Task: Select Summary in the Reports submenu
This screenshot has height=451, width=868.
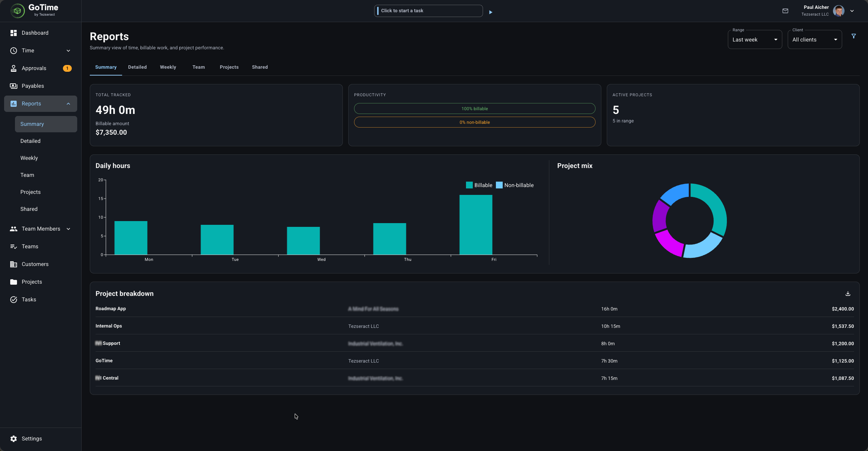Action: 46,124
